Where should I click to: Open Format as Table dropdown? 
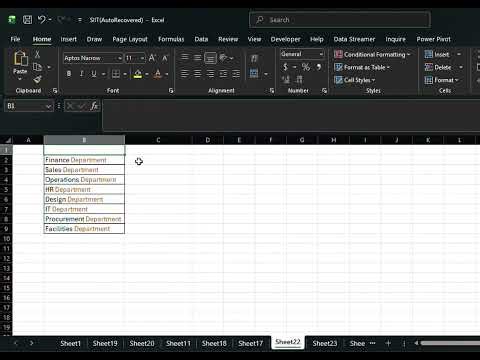[362, 67]
